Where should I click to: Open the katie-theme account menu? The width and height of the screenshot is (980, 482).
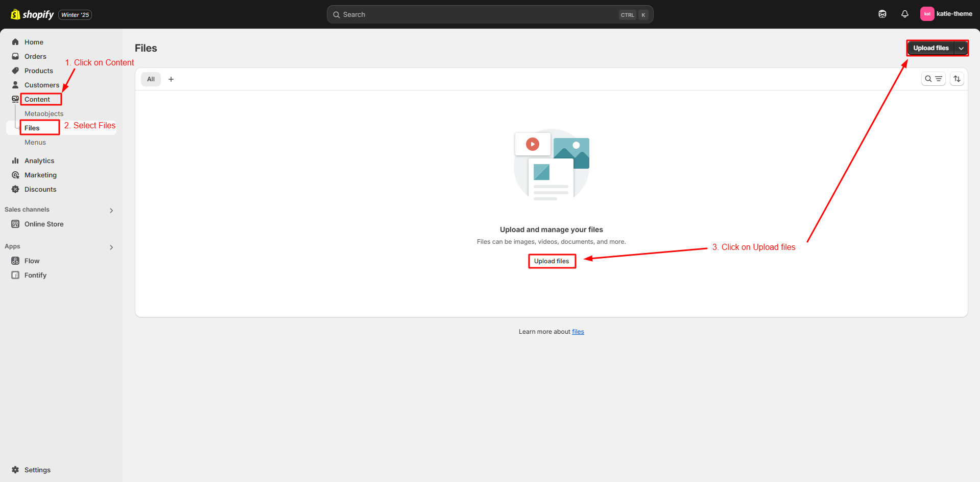(x=946, y=14)
